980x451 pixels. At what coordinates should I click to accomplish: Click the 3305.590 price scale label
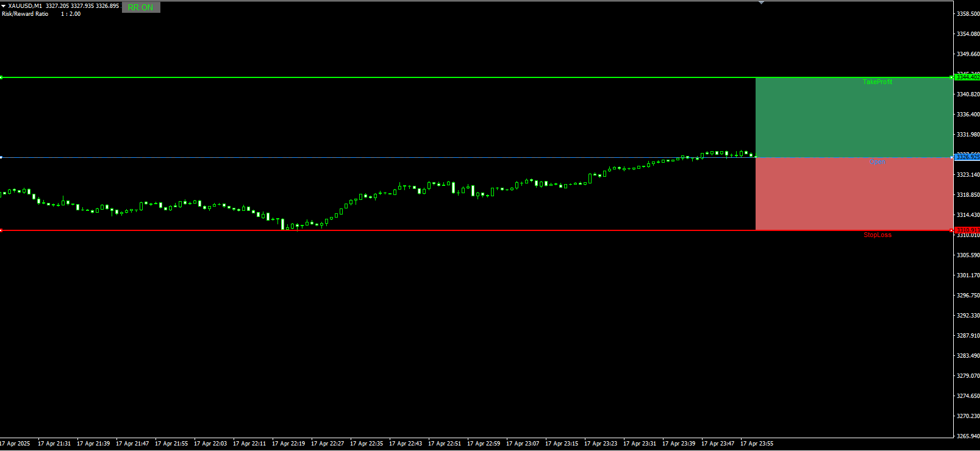(968, 255)
